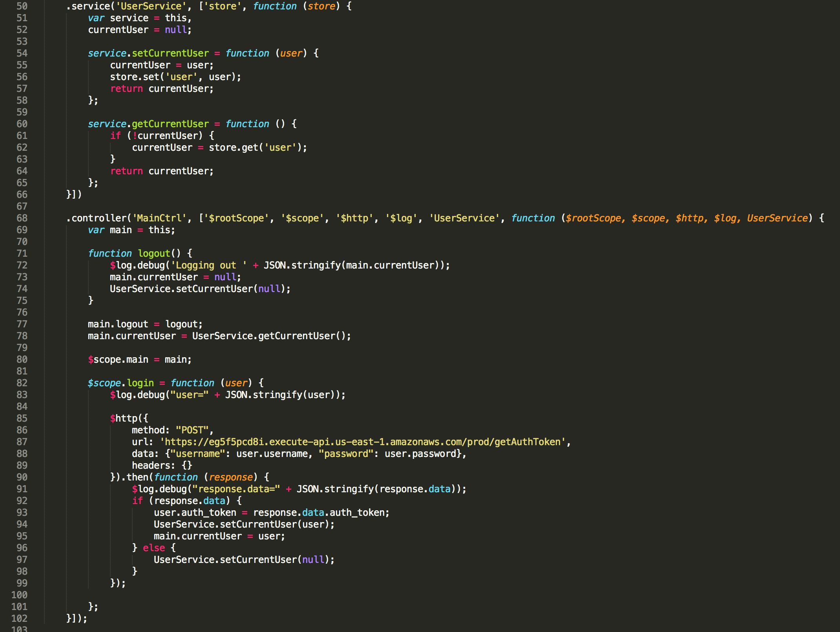Click 'return currentUser;' on line 64
840x632 pixels.
coord(162,171)
